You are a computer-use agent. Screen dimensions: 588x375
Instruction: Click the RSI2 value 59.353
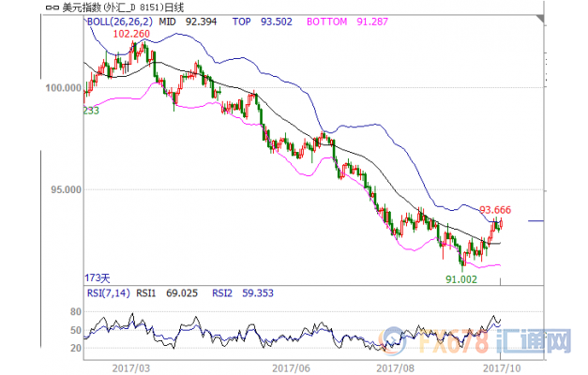point(258,293)
